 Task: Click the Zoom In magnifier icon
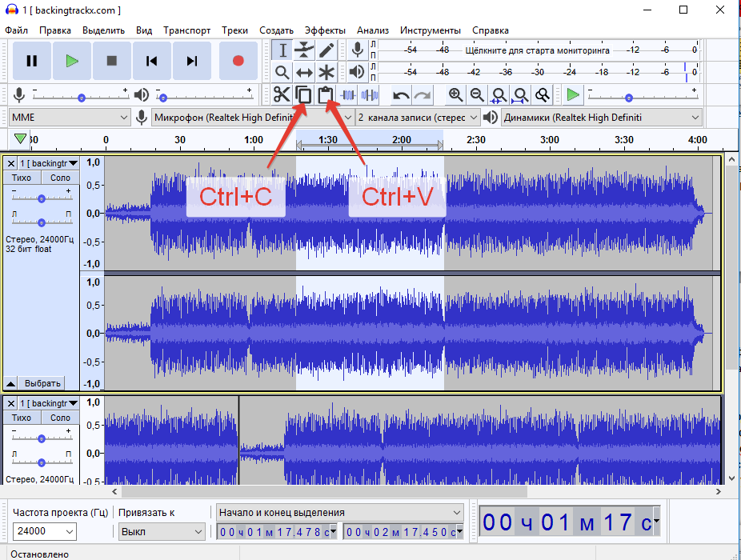pyautogui.click(x=455, y=95)
